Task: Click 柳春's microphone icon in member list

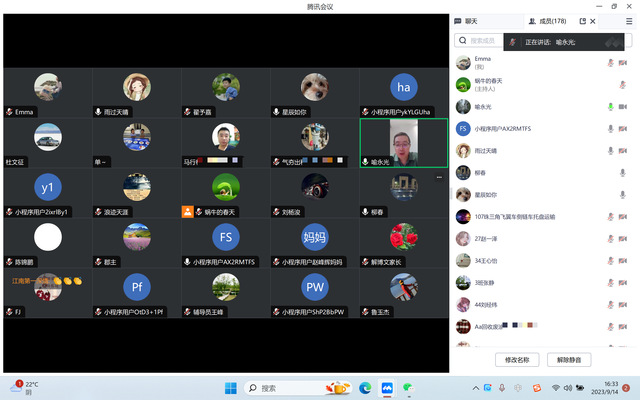Action: coord(609,172)
